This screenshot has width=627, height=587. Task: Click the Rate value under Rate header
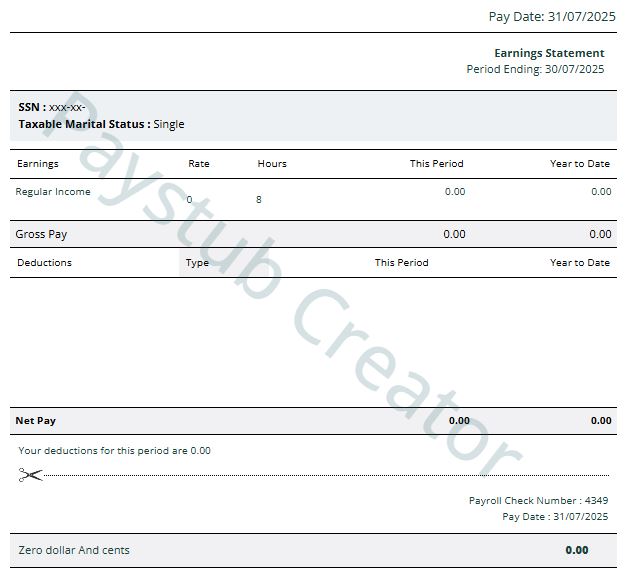[x=190, y=199]
